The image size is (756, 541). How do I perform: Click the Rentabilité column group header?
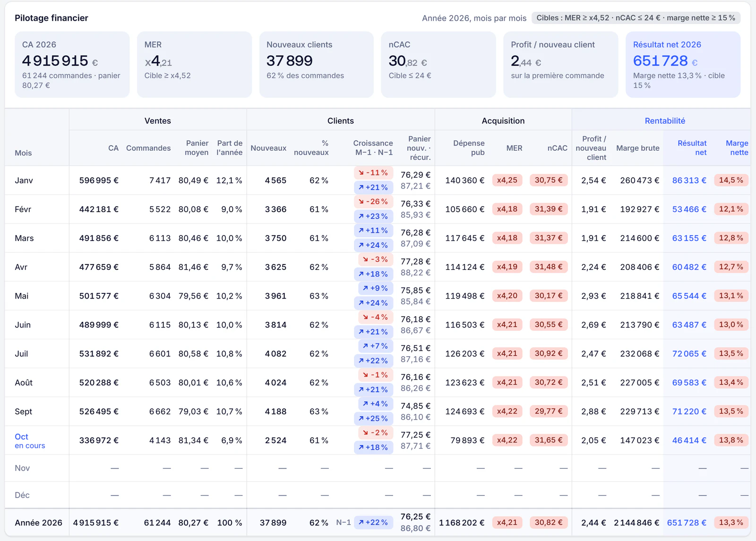click(x=665, y=121)
